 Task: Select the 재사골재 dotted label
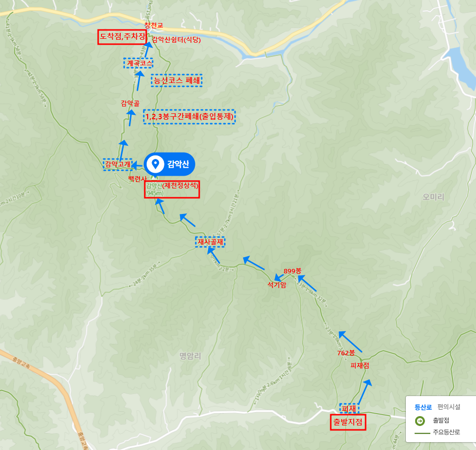click(x=210, y=242)
